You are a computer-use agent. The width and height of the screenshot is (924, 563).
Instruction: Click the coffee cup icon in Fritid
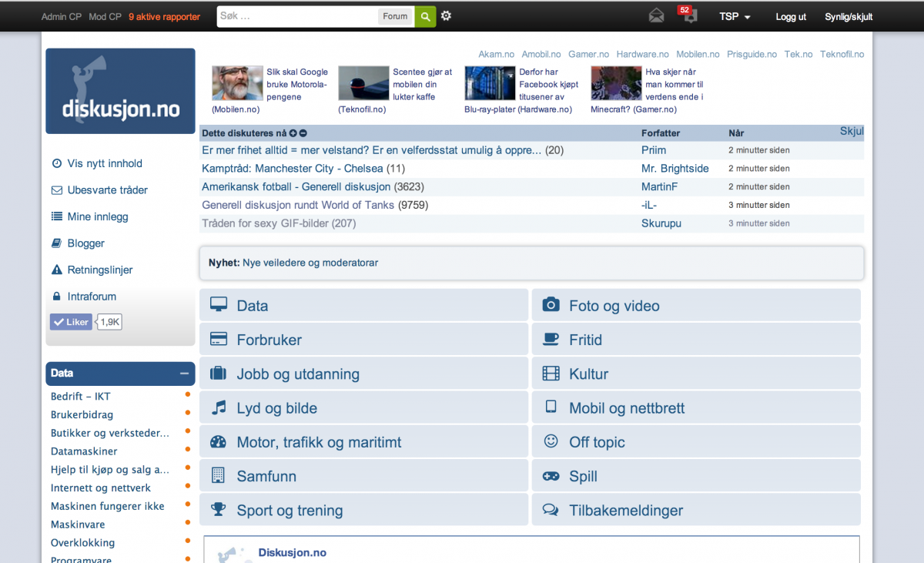[551, 340]
